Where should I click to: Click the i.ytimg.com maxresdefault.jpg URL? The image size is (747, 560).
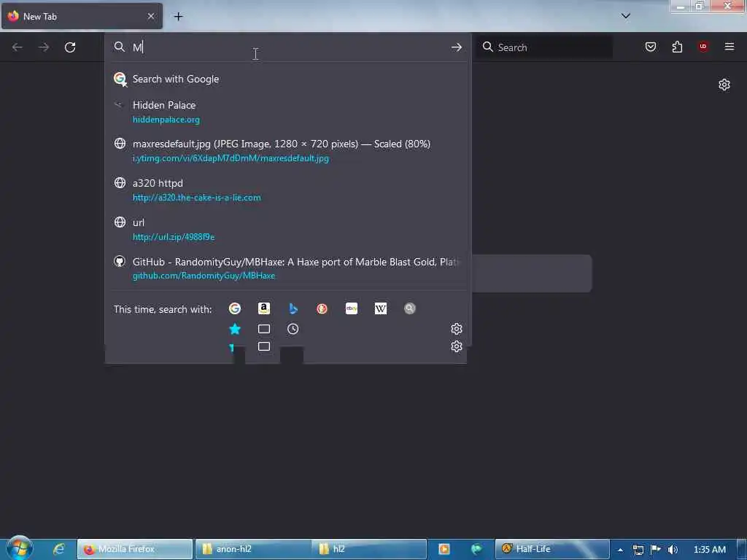click(231, 158)
